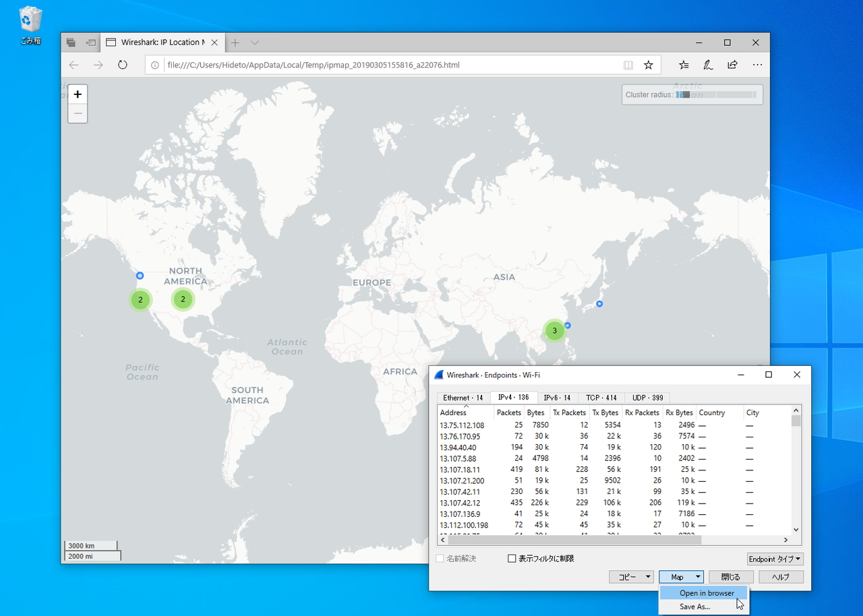Open the Add notes pen tool in Edge

(707, 65)
